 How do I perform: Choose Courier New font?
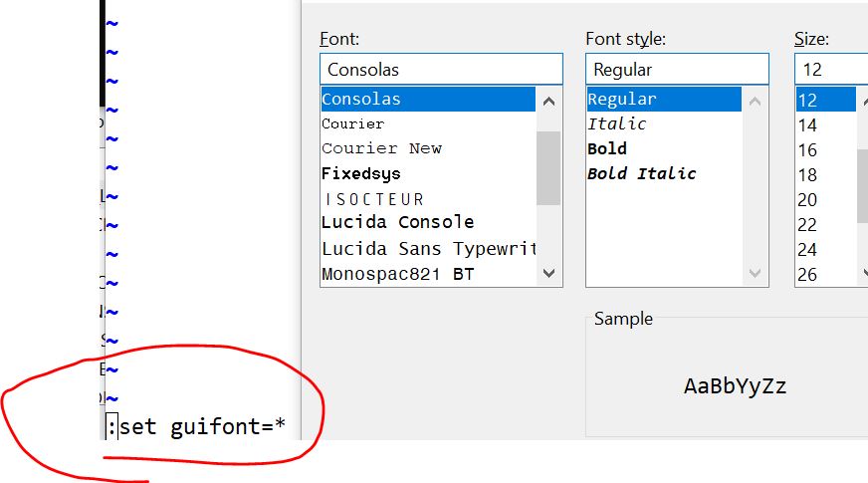[x=381, y=148]
